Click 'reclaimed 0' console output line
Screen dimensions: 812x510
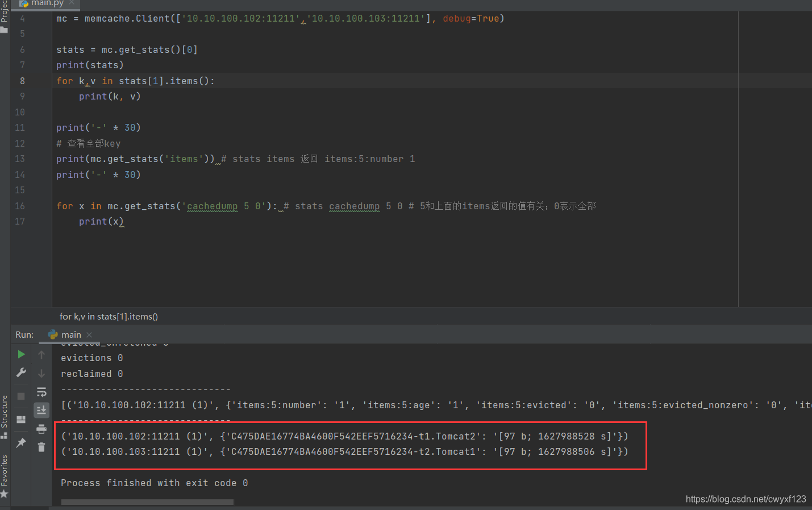tap(92, 374)
